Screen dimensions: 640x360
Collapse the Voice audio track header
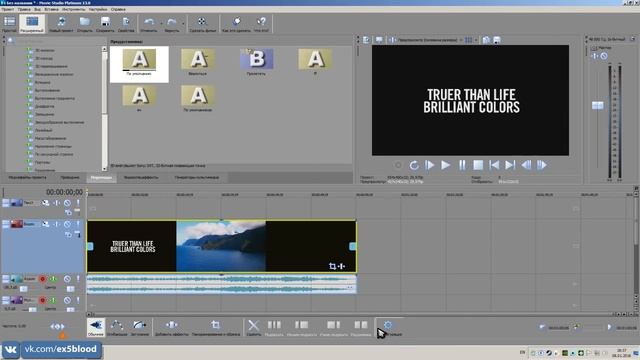coord(6,279)
